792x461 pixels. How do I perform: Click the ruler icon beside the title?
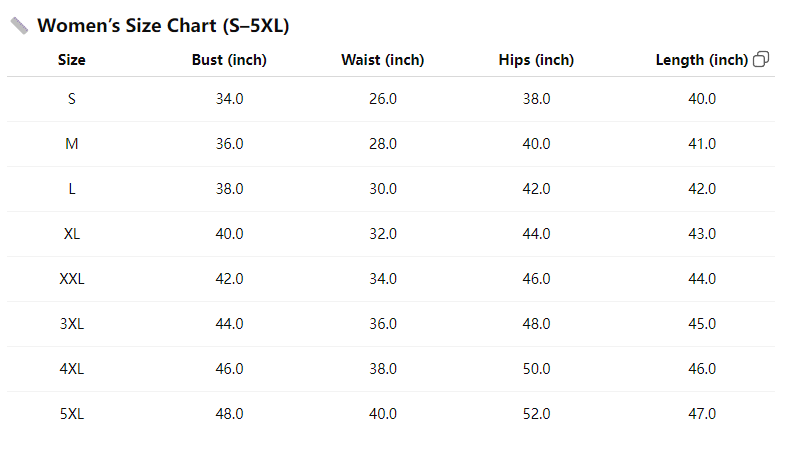coord(19,26)
